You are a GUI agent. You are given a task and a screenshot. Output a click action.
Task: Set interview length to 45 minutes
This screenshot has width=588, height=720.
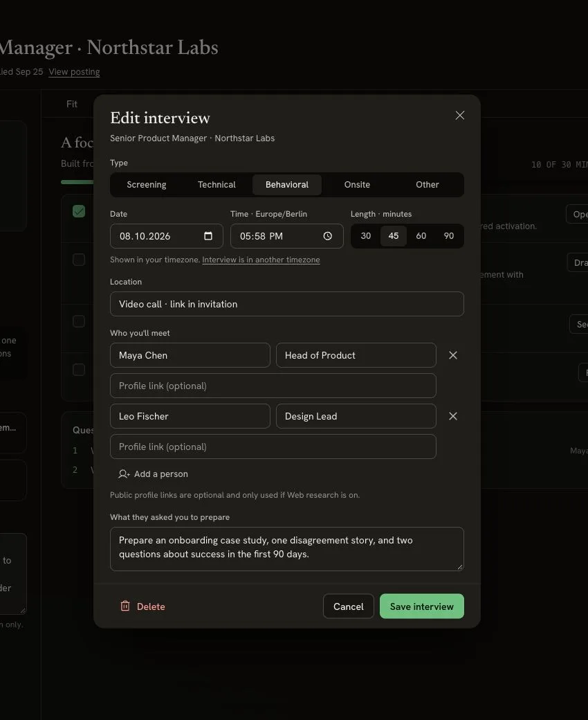[394, 236]
